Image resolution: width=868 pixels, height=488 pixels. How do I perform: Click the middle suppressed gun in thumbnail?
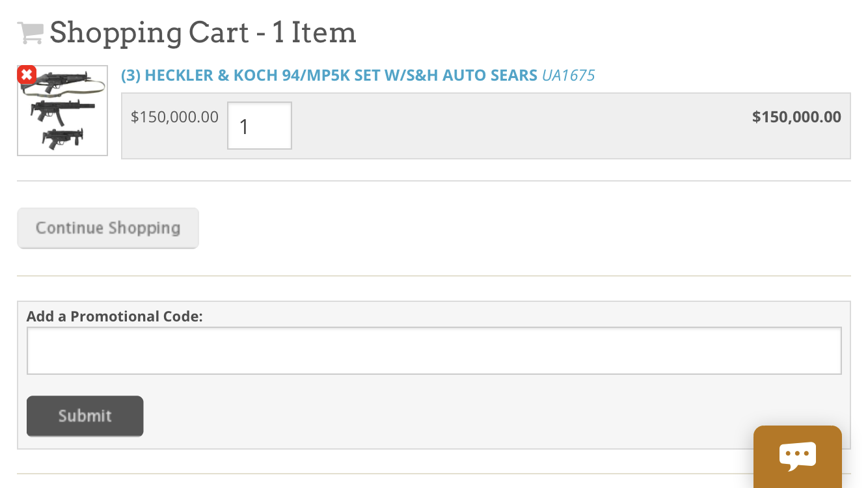[x=62, y=111]
